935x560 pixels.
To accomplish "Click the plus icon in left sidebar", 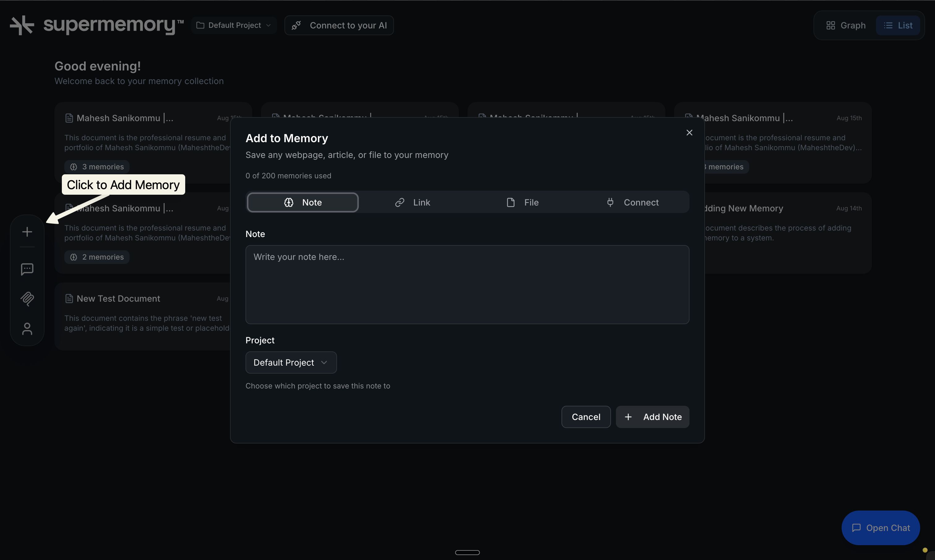I will [x=27, y=232].
